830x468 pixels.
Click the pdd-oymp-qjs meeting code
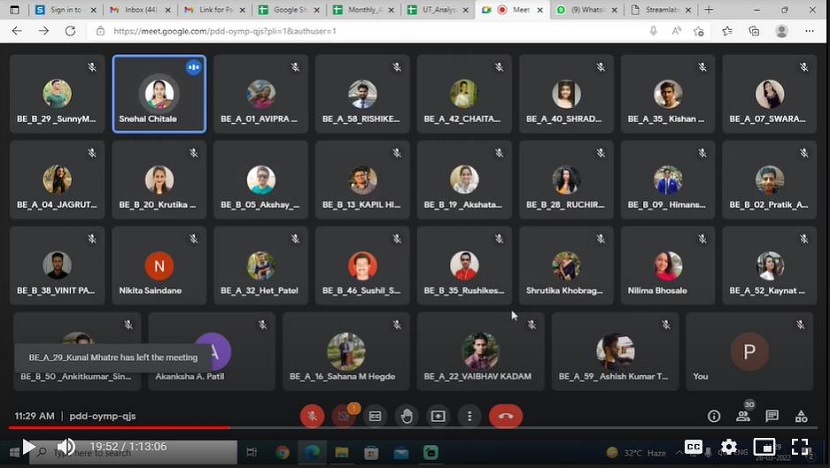pos(103,416)
